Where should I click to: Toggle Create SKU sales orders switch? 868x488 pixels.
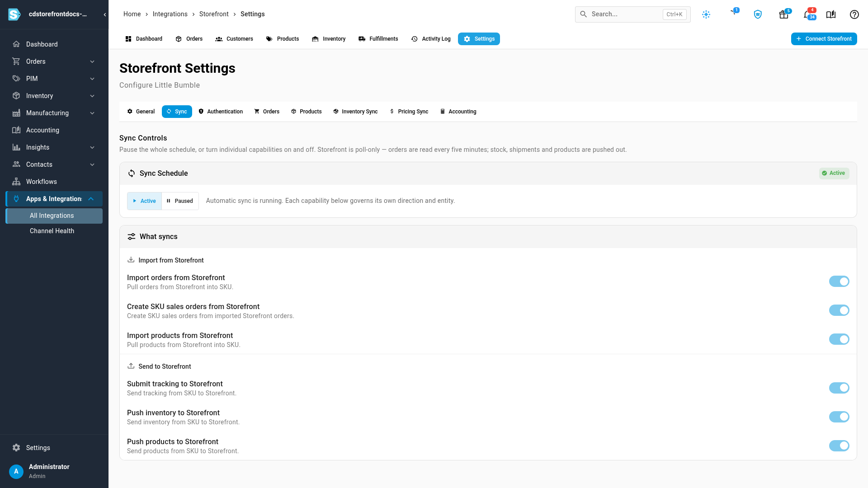point(839,310)
